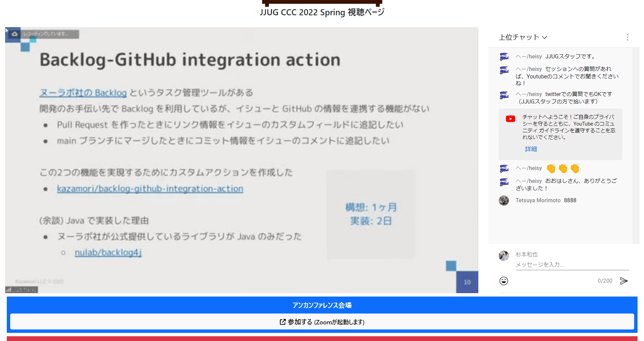Viewport: 644px width, 341px height.
Task: Click the メッセージを入力 chat input field
Action: point(572,265)
